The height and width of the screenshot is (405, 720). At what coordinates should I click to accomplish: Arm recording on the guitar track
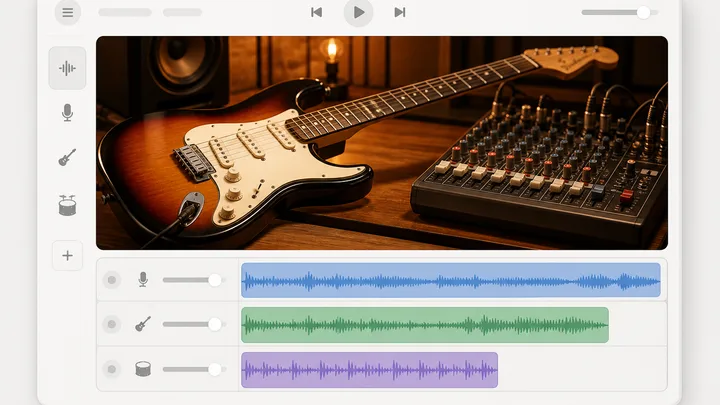point(112,325)
